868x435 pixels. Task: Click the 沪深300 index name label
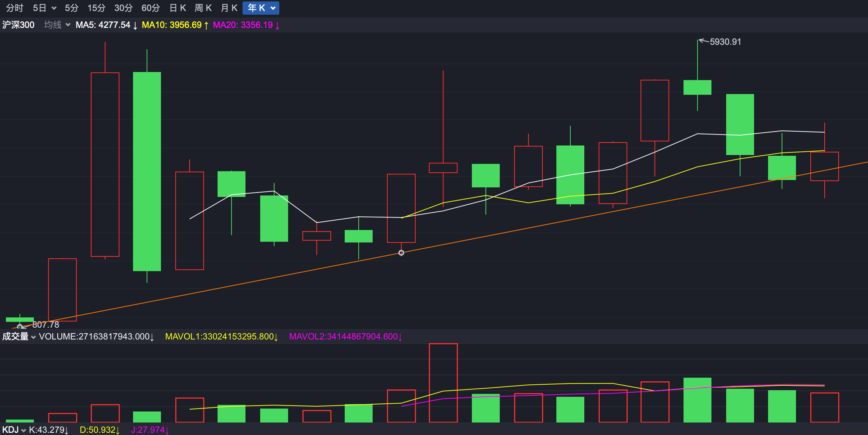tap(18, 25)
